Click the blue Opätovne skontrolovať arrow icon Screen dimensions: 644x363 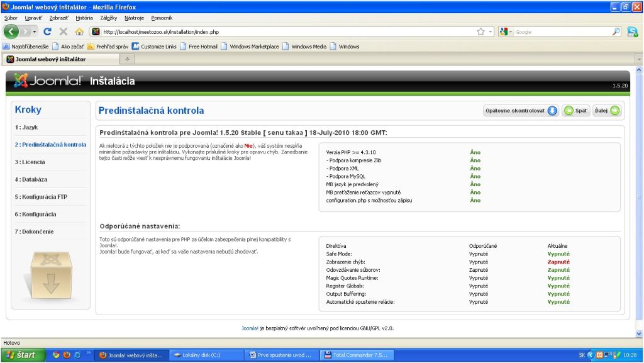[x=552, y=111]
